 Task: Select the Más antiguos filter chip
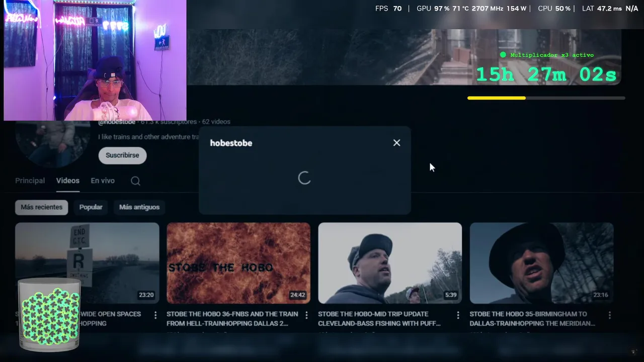pyautogui.click(x=139, y=207)
